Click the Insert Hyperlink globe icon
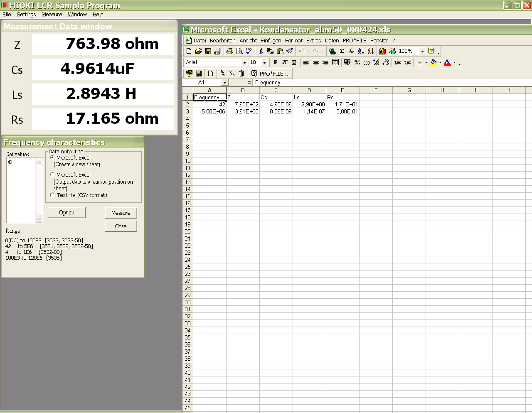The image size is (532, 413). pyautogui.click(x=332, y=51)
